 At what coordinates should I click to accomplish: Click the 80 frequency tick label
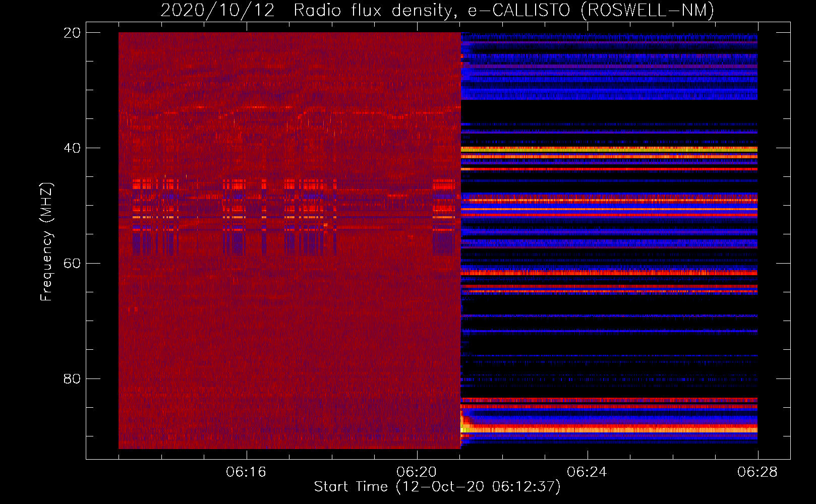tap(72, 379)
